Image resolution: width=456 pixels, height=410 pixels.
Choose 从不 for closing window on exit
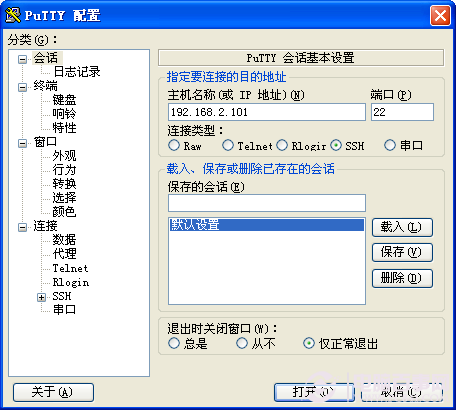tap(242, 343)
